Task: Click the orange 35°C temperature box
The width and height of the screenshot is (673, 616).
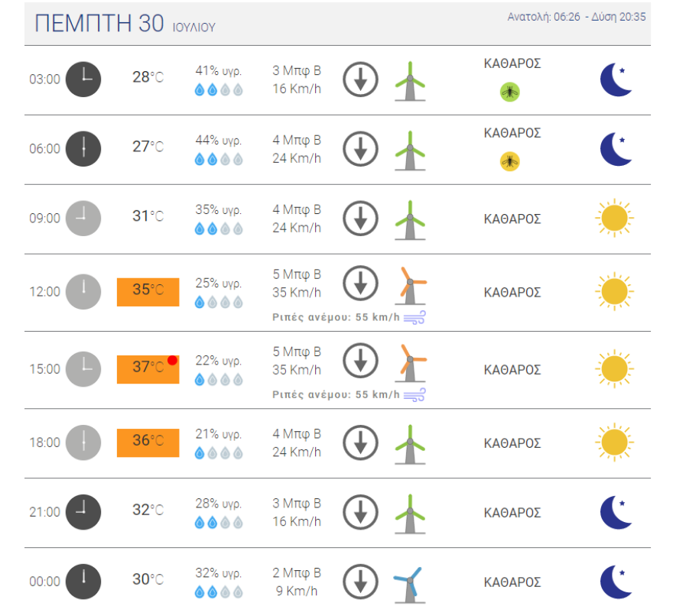Action: point(148,291)
